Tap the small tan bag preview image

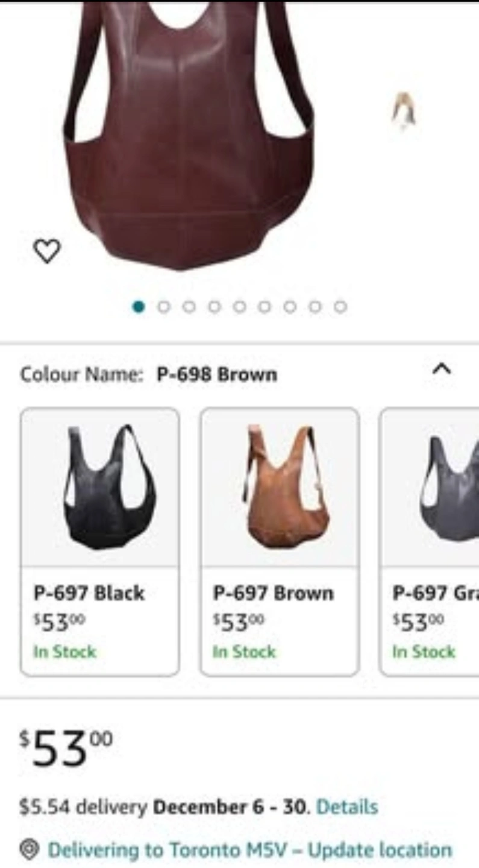[x=404, y=111]
